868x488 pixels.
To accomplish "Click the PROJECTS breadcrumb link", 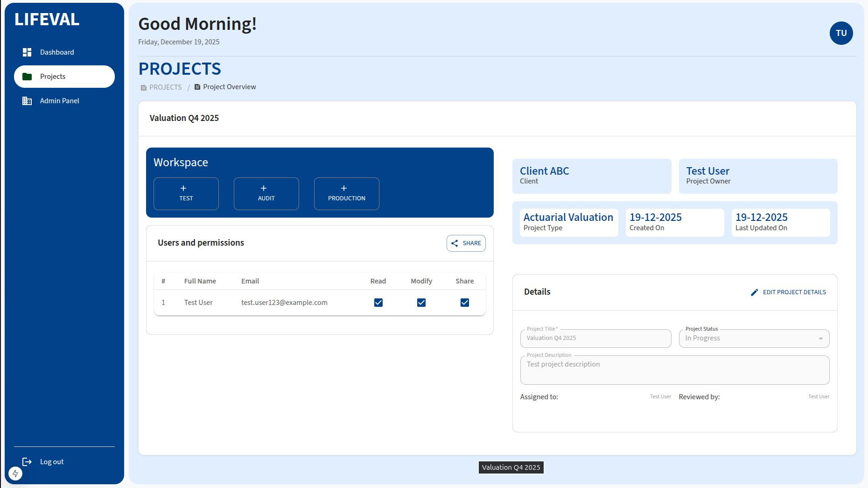I will pyautogui.click(x=165, y=87).
